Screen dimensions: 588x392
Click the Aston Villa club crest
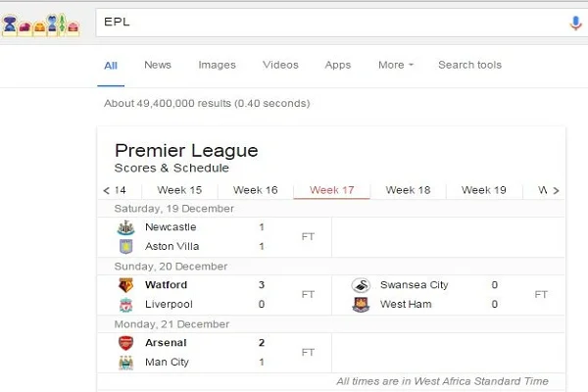pyautogui.click(x=125, y=246)
